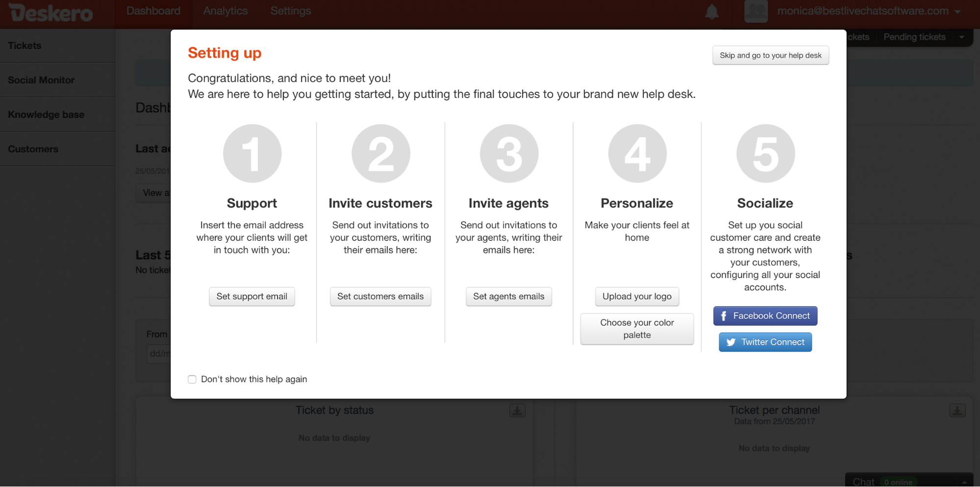Click Set support email button
The image size is (980, 487).
point(252,297)
